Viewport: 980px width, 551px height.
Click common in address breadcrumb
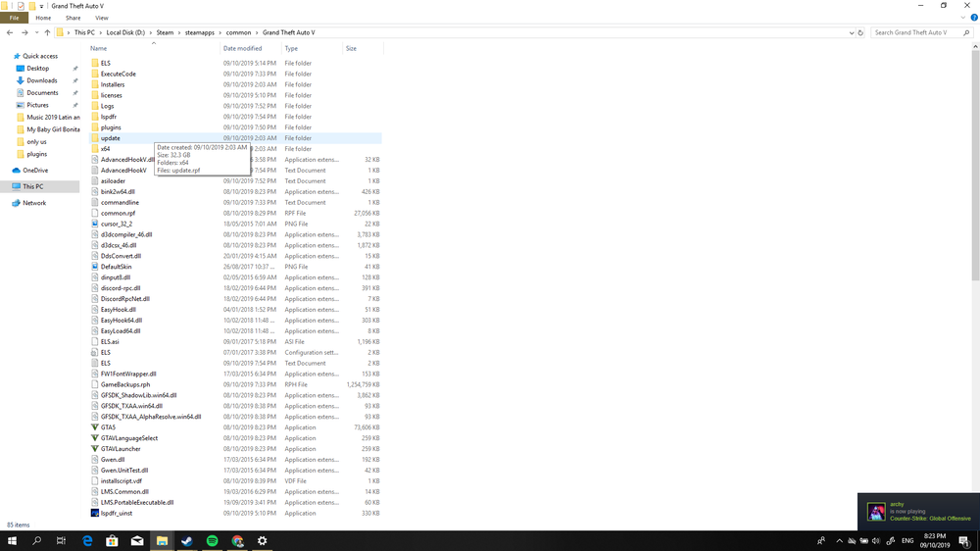238,32
